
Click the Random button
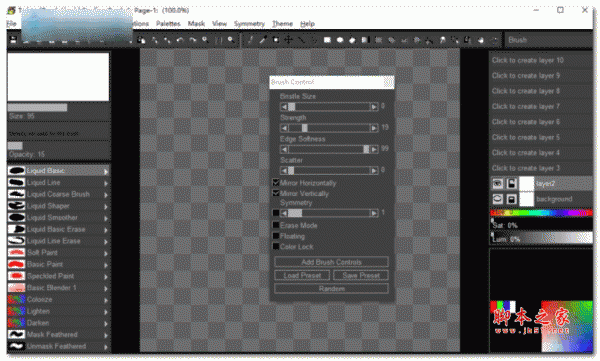tap(331, 289)
